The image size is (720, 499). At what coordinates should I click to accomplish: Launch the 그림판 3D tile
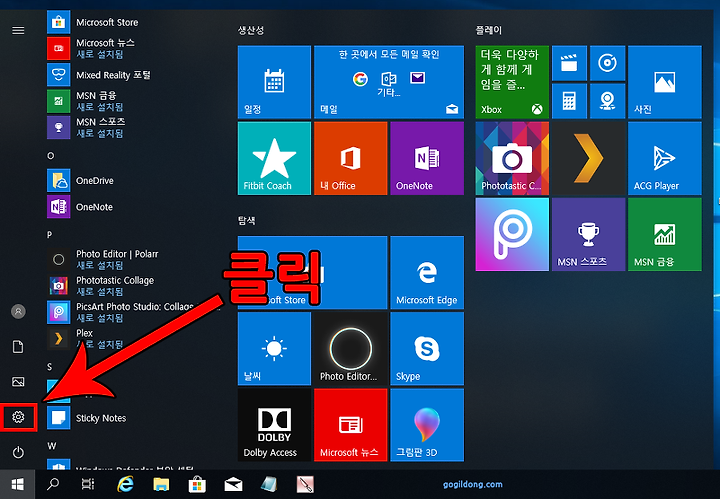[427, 425]
